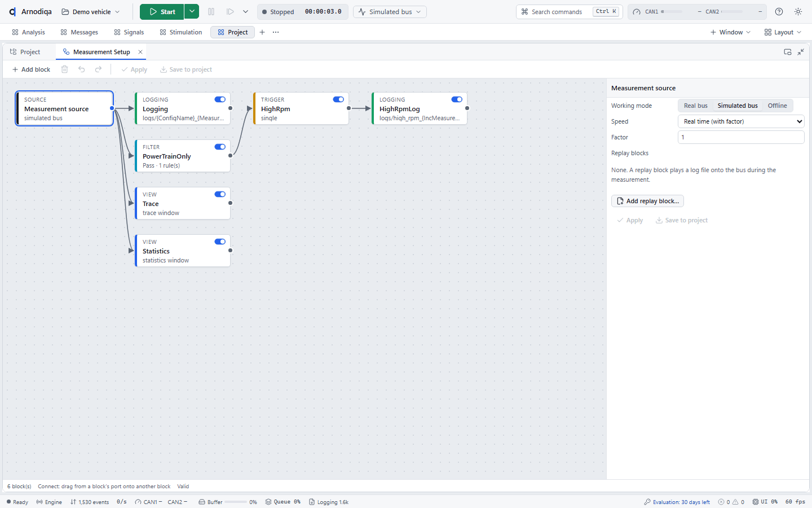Switch to the Analysis tab
This screenshot has height=508, width=812.
point(28,32)
